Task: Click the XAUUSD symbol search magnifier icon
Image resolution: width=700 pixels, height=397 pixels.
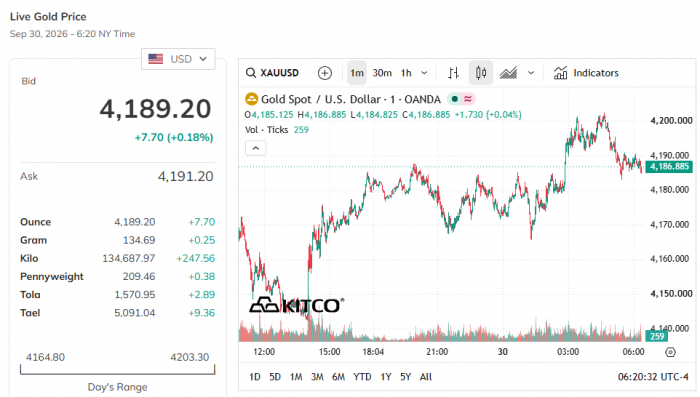Action: point(251,73)
